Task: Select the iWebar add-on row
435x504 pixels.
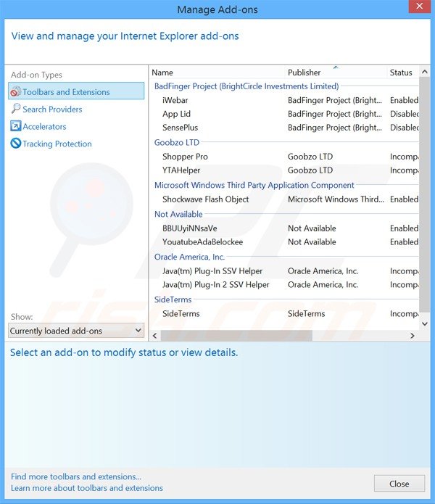Action: click(x=284, y=100)
